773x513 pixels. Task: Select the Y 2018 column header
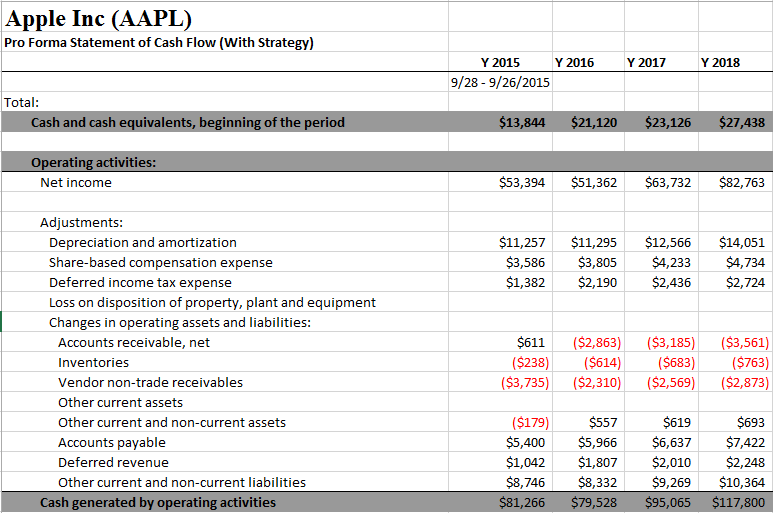pyautogui.click(x=720, y=62)
